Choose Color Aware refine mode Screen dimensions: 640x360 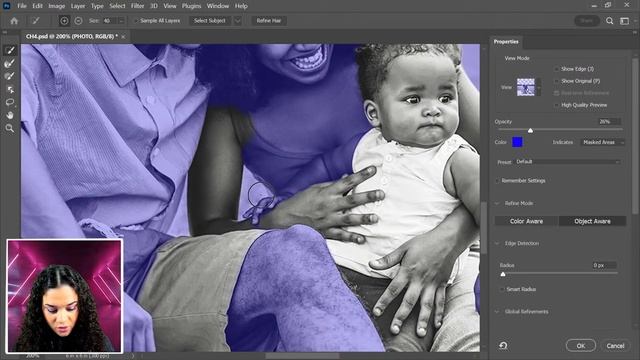[526, 221]
